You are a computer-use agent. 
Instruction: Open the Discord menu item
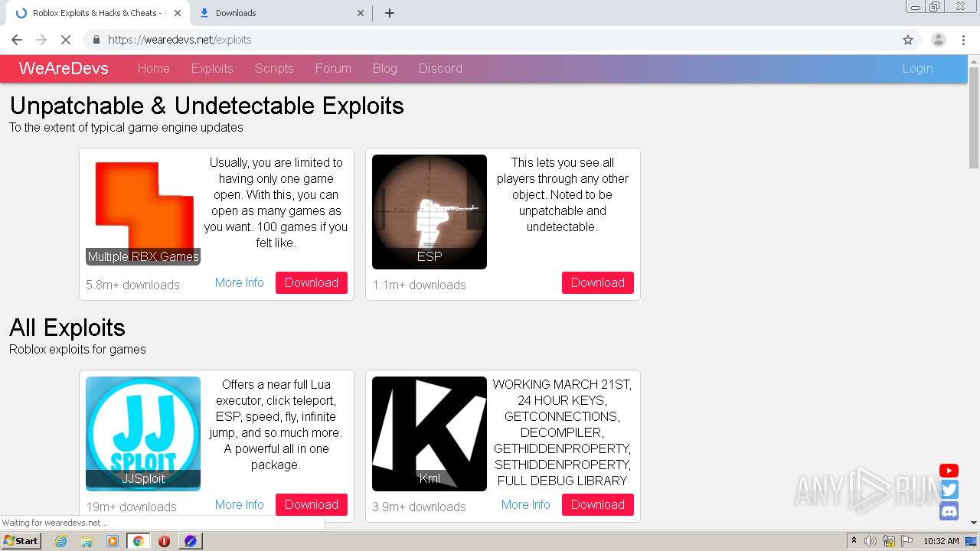440,68
